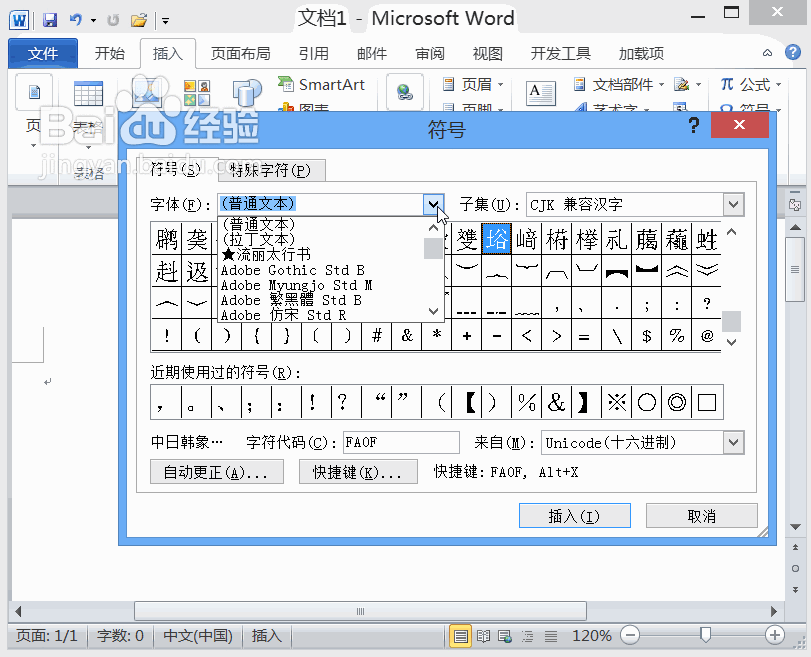
Task: Select the square □ recent symbol
Action: coord(707,402)
